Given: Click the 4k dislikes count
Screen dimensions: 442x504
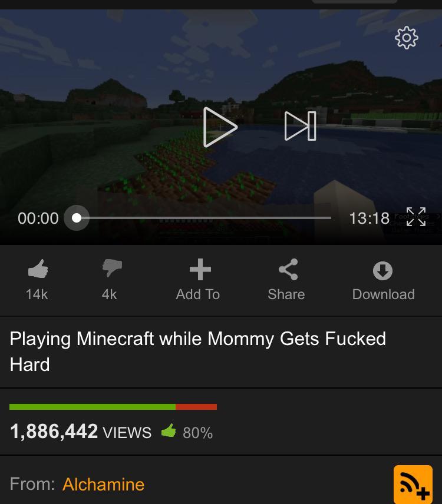Looking at the screenshot, I should 109,294.
